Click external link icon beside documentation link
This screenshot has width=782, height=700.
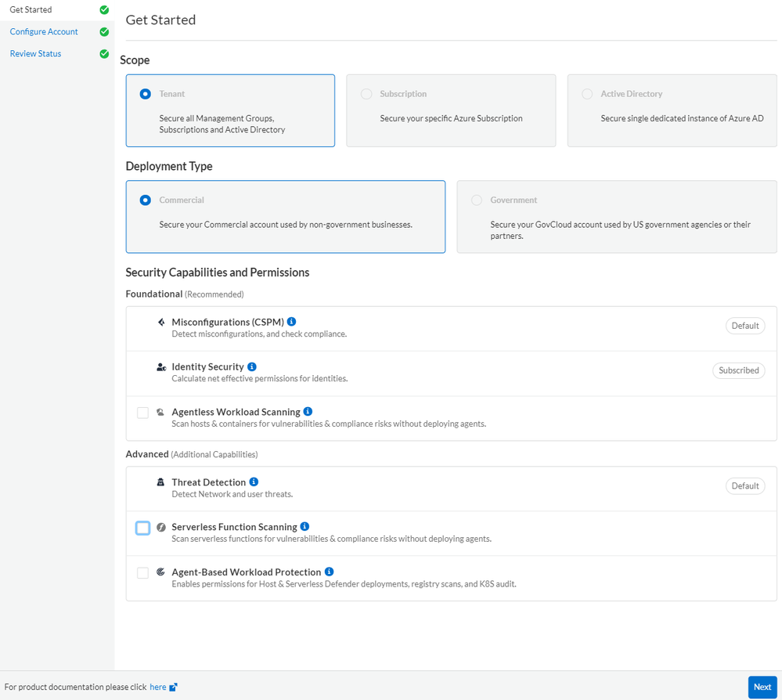click(x=174, y=687)
